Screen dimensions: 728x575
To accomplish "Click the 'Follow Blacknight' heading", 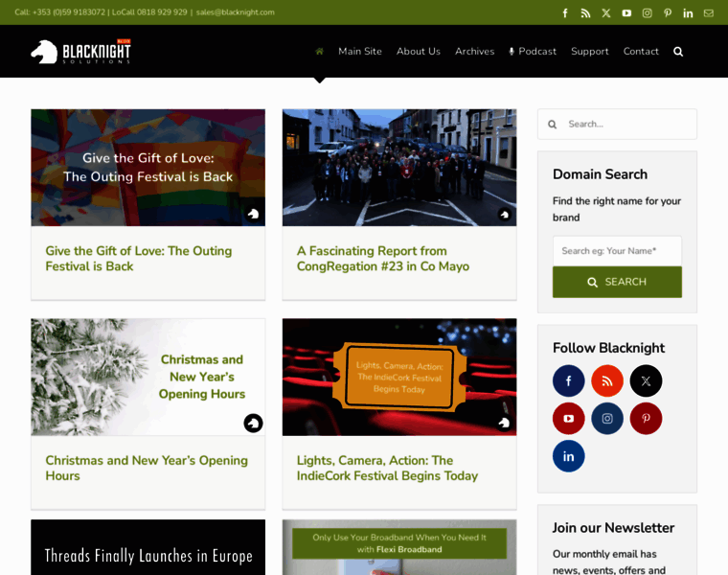I will pos(608,348).
